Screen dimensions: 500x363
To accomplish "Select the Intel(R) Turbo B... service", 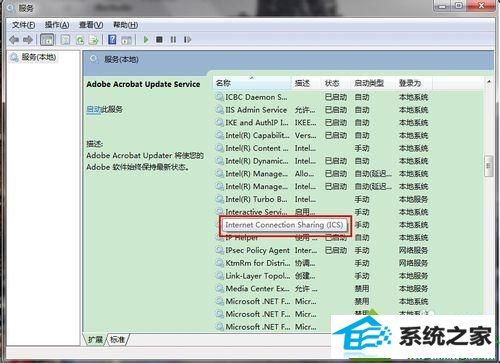I will 322,199.
